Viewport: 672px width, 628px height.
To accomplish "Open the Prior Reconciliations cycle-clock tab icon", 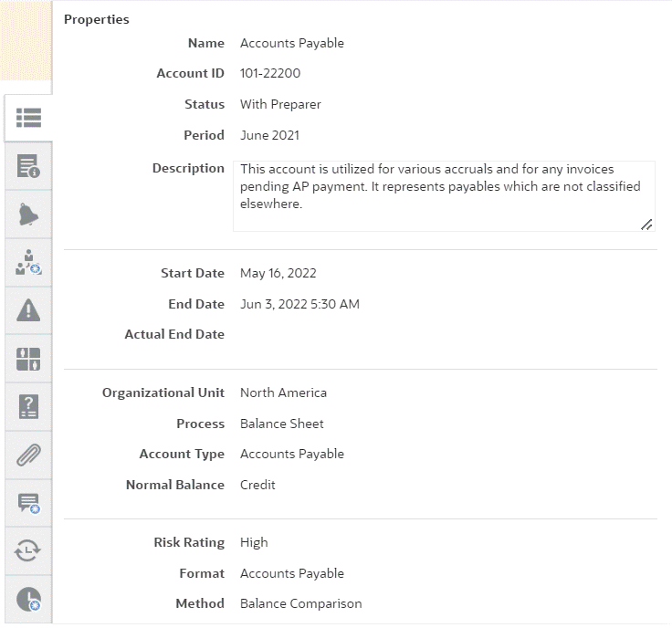I will pos(28,551).
